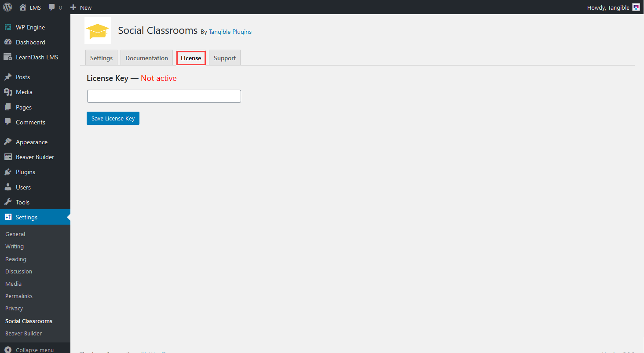Viewport: 644px width, 353px height.
Task: Focus the License Key input field
Action: 164,96
